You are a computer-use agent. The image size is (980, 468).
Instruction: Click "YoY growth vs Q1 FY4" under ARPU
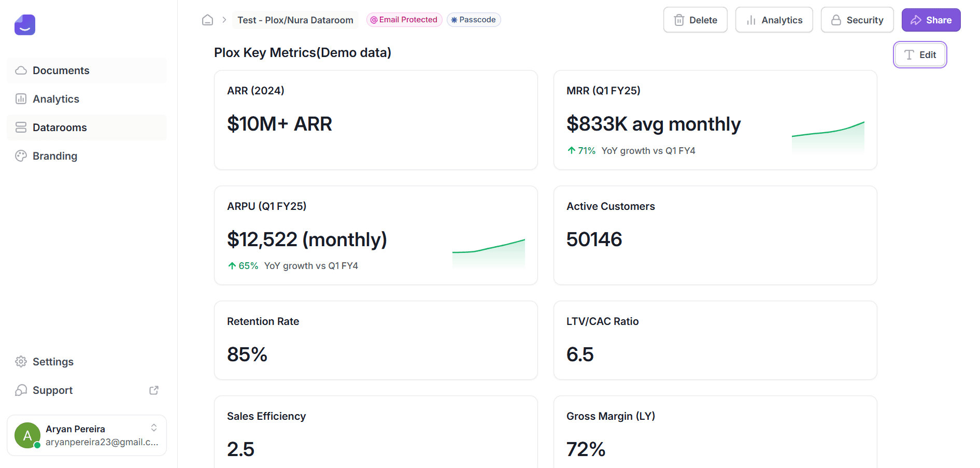pos(311,266)
